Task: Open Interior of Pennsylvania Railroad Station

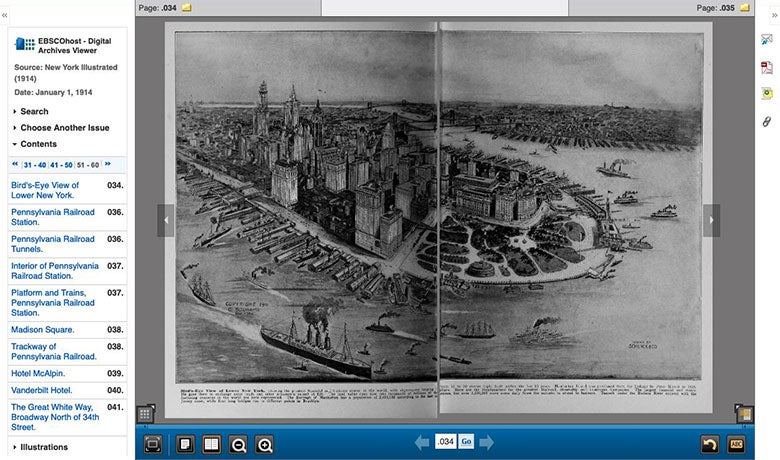Action: (x=55, y=271)
